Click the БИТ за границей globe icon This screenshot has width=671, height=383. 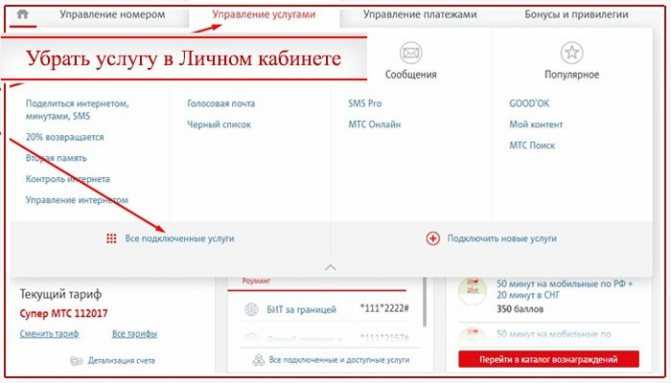[x=251, y=309]
